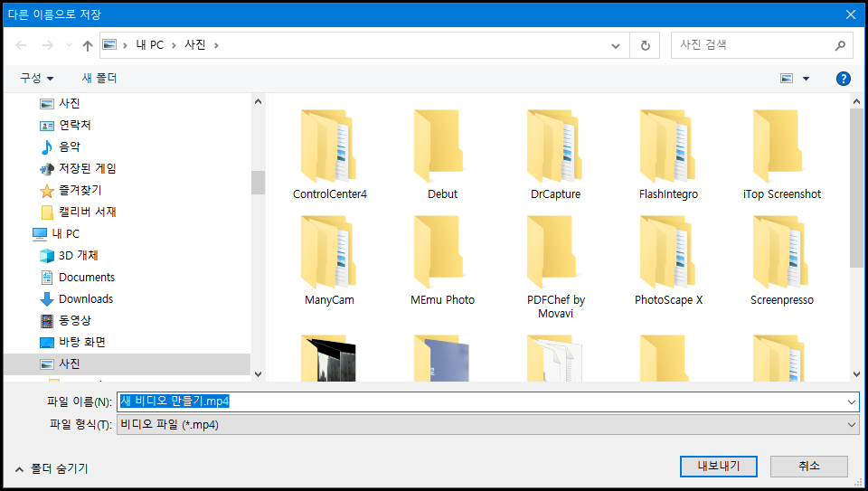The width and height of the screenshot is (868, 491).
Task: Select Documents in the navigation tree
Action: [87, 277]
